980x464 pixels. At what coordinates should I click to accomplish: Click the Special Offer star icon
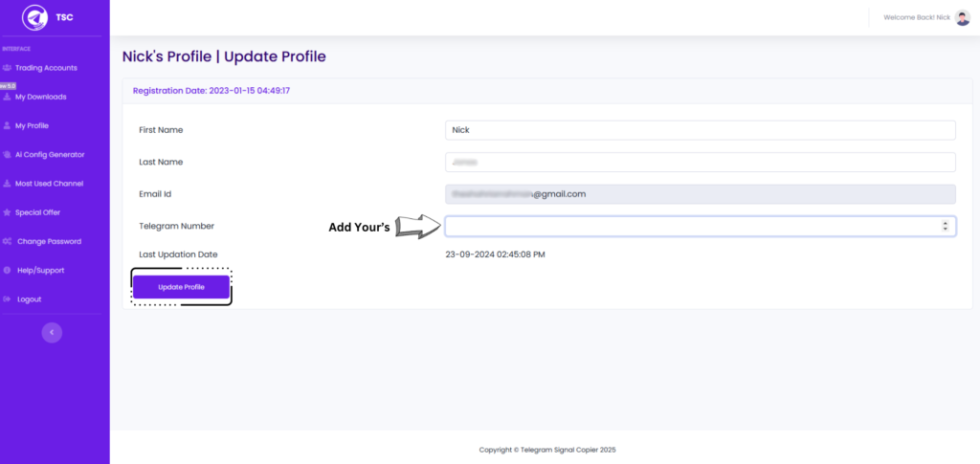pos(7,212)
